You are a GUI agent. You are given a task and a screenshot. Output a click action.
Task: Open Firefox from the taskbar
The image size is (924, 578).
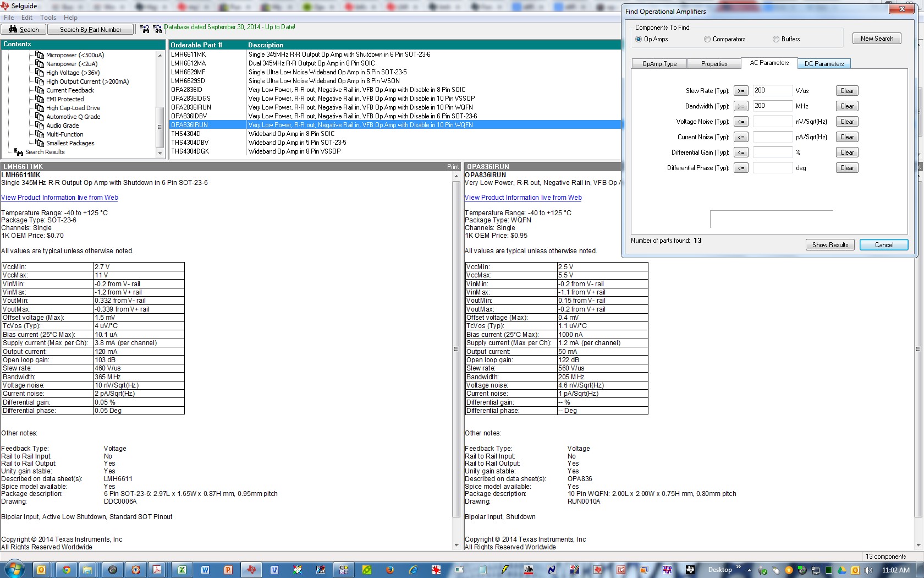point(390,570)
